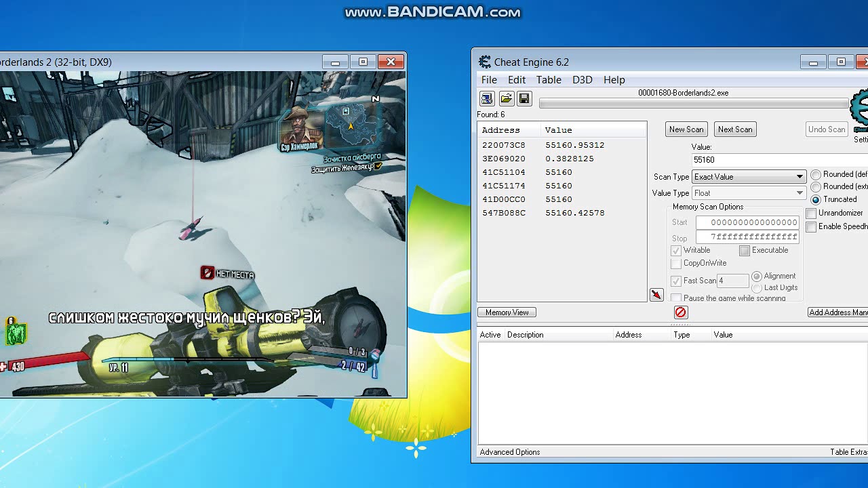The height and width of the screenshot is (488, 868).
Task: Toggle the Unrandomizer checkbox
Action: [x=811, y=213]
